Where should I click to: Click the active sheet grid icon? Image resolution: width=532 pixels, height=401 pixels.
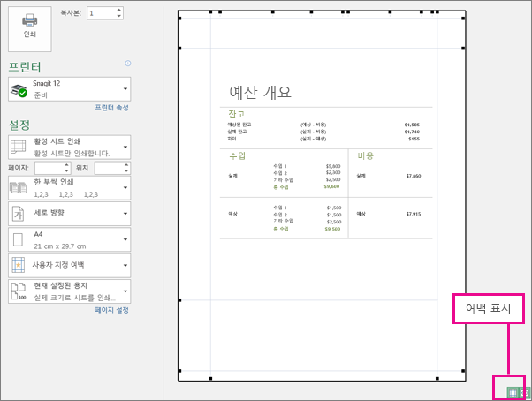[18, 148]
